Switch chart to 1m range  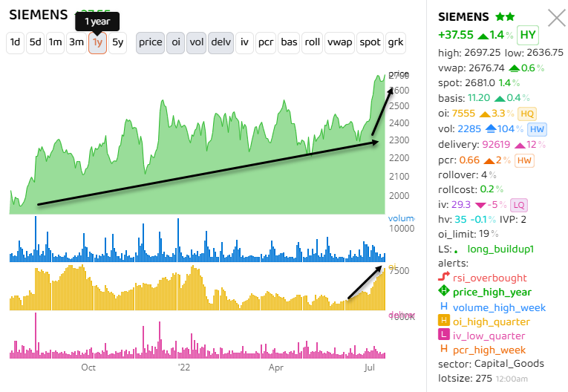click(55, 43)
